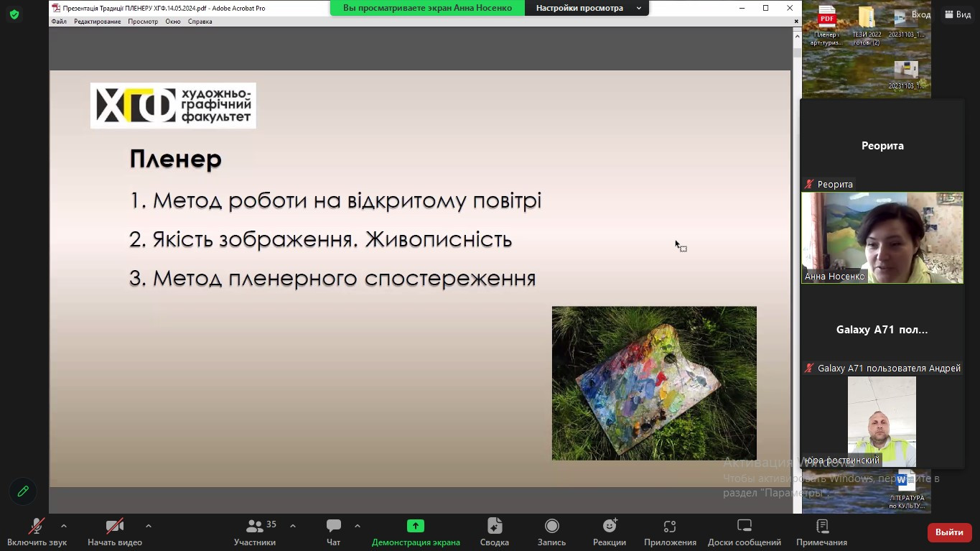The image size is (980, 551).
Task: Start recording with the Запись button
Action: point(551,532)
